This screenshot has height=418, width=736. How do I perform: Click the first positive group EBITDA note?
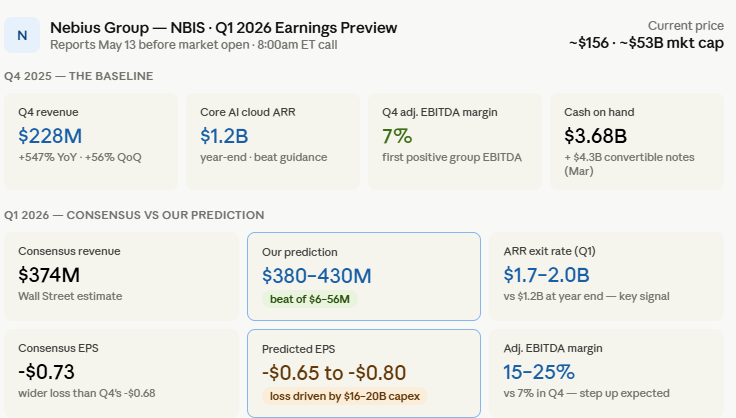click(x=452, y=157)
